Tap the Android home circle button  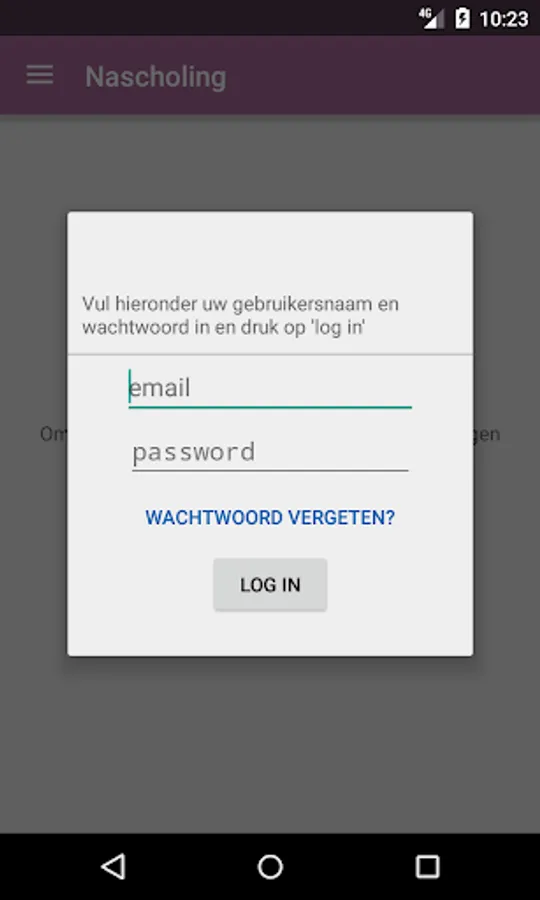coord(270,867)
